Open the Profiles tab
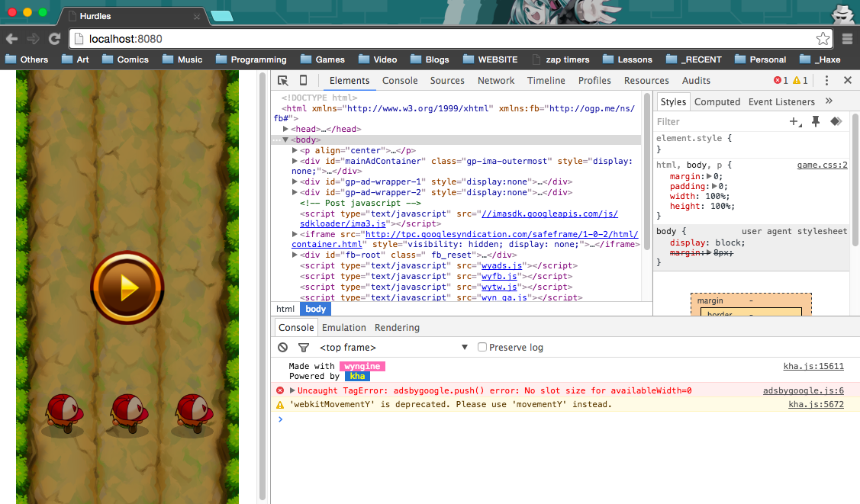The image size is (860, 504). [594, 81]
